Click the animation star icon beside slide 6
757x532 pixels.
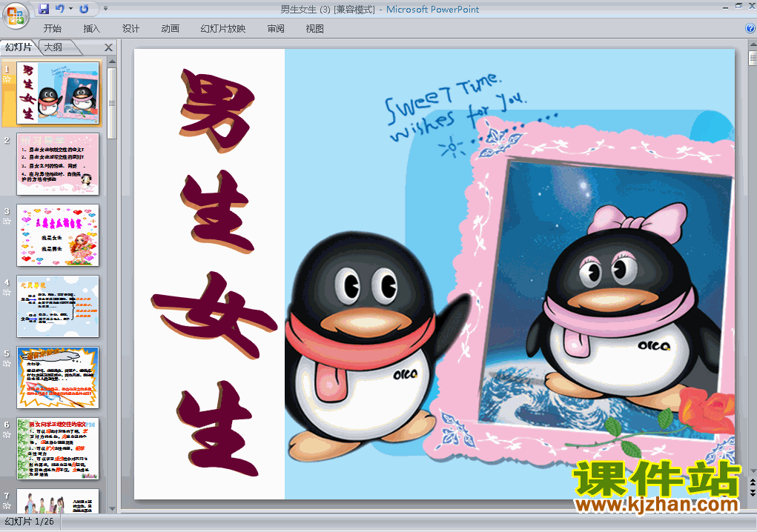click(7, 435)
